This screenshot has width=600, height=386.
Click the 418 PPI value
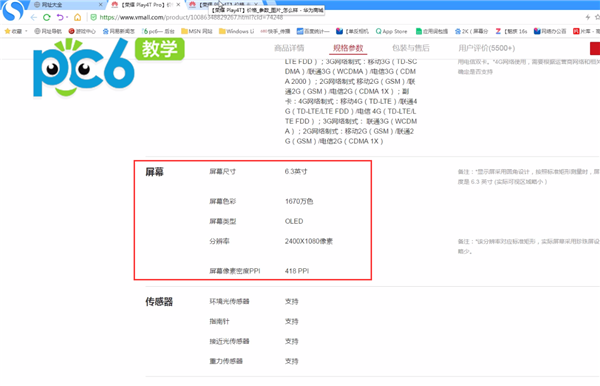tap(297, 271)
